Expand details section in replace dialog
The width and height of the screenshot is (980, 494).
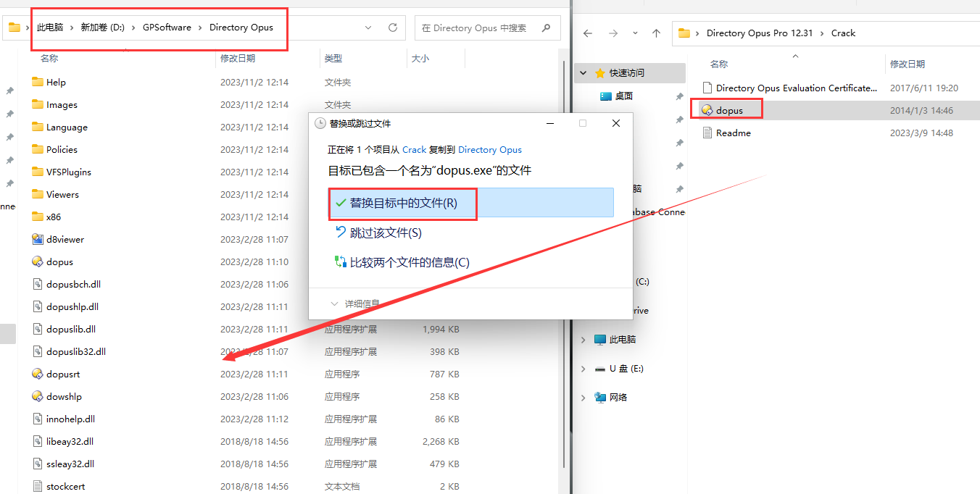356,303
